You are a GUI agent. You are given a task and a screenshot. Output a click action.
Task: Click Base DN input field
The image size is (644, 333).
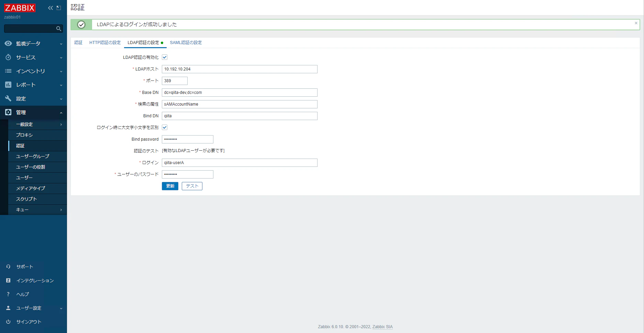(x=240, y=93)
